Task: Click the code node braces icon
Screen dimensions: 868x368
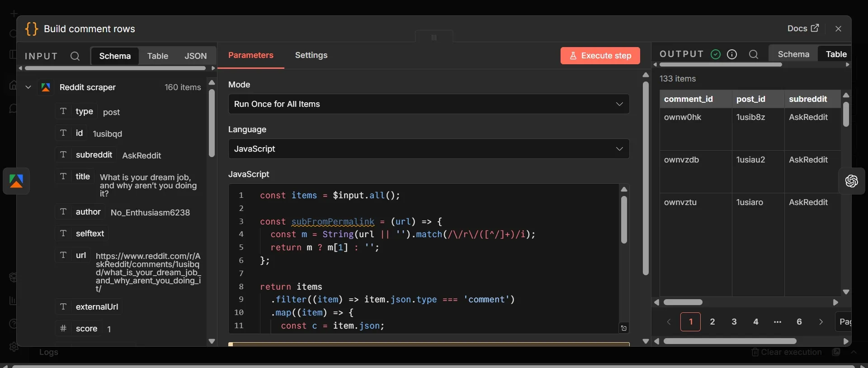Action: (32, 29)
